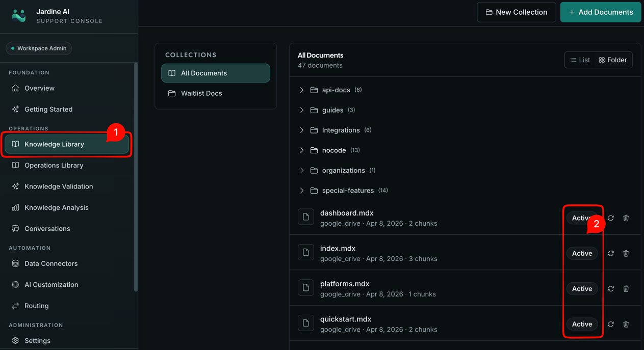Image resolution: width=644 pixels, height=350 pixels.
Task: Expand the Integrations folder chevron
Action: pos(302,130)
